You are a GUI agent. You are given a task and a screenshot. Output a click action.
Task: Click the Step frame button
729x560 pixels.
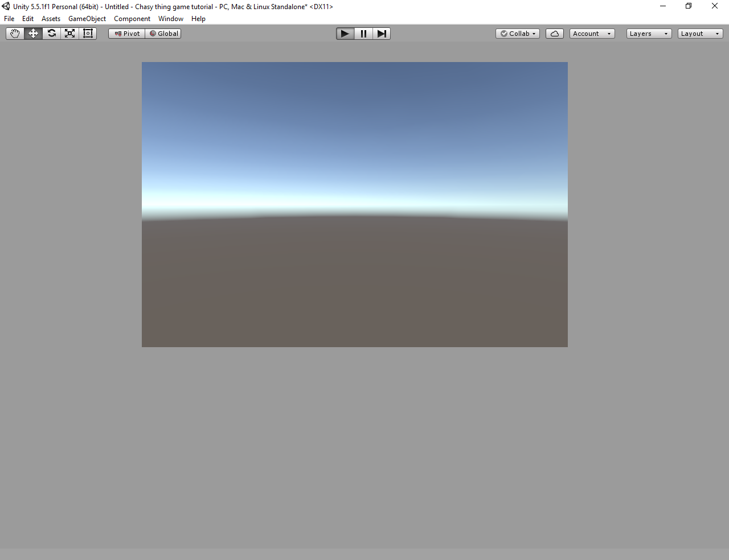pyautogui.click(x=382, y=34)
